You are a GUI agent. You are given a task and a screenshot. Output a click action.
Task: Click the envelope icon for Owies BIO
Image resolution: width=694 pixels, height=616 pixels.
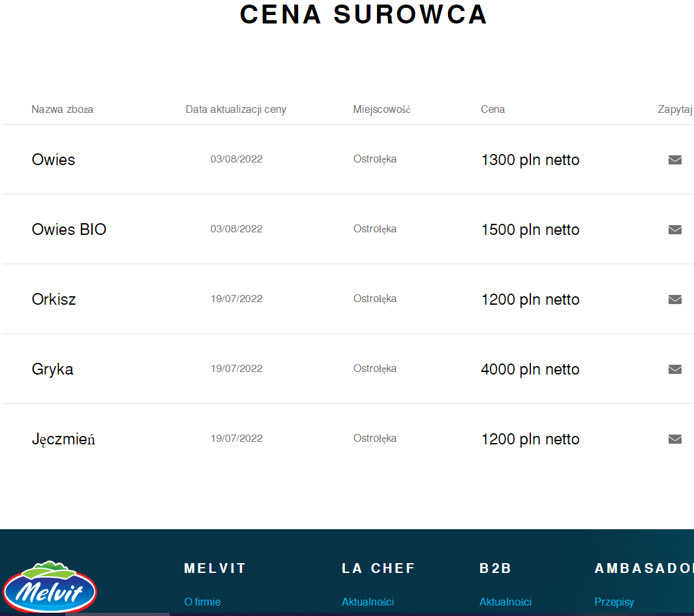(675, 230)
